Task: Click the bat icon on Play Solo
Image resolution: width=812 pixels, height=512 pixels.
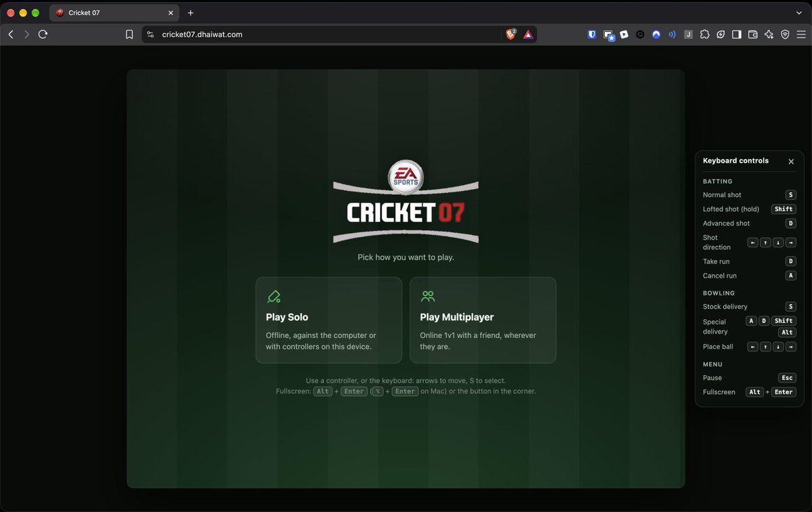Action: pos(274,296)
